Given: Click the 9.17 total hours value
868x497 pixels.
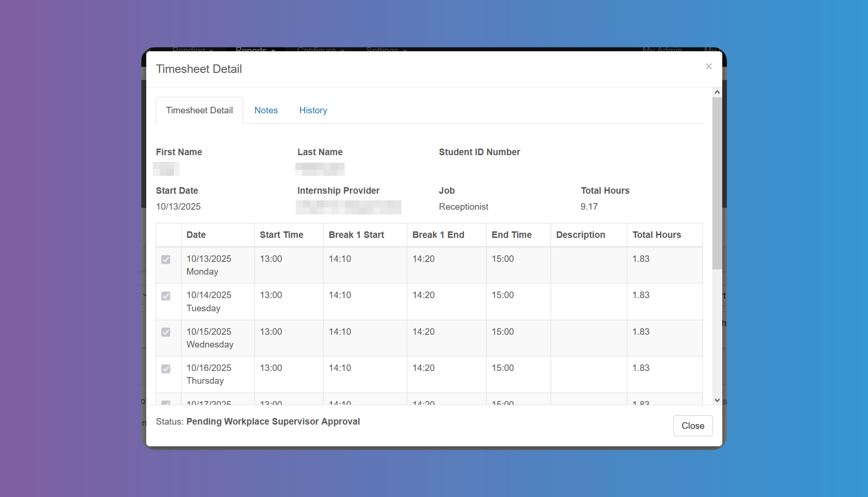Looking at the screenshot, I should (589, 206).
